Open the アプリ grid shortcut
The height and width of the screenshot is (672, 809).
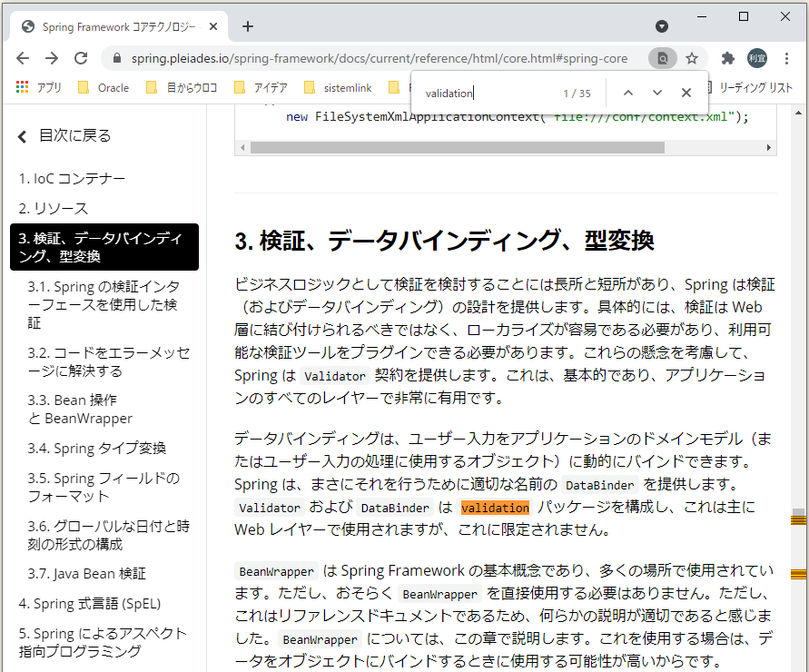tap(21, 88)
